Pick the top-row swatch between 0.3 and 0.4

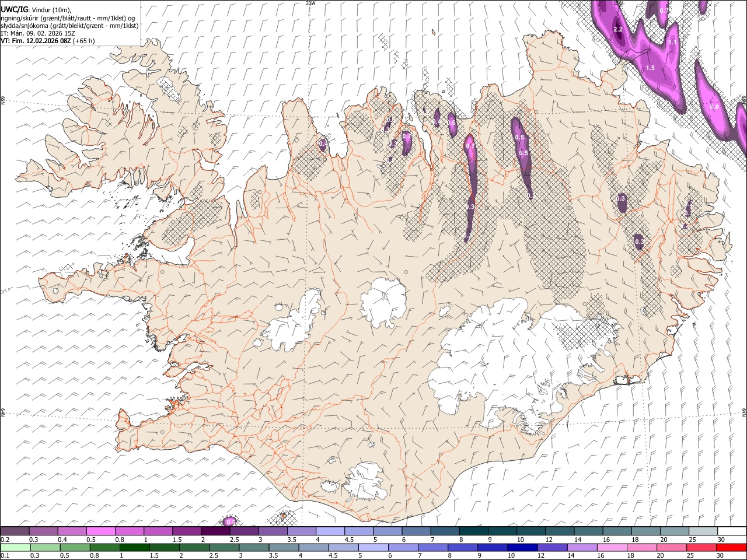tap(44, 531)
